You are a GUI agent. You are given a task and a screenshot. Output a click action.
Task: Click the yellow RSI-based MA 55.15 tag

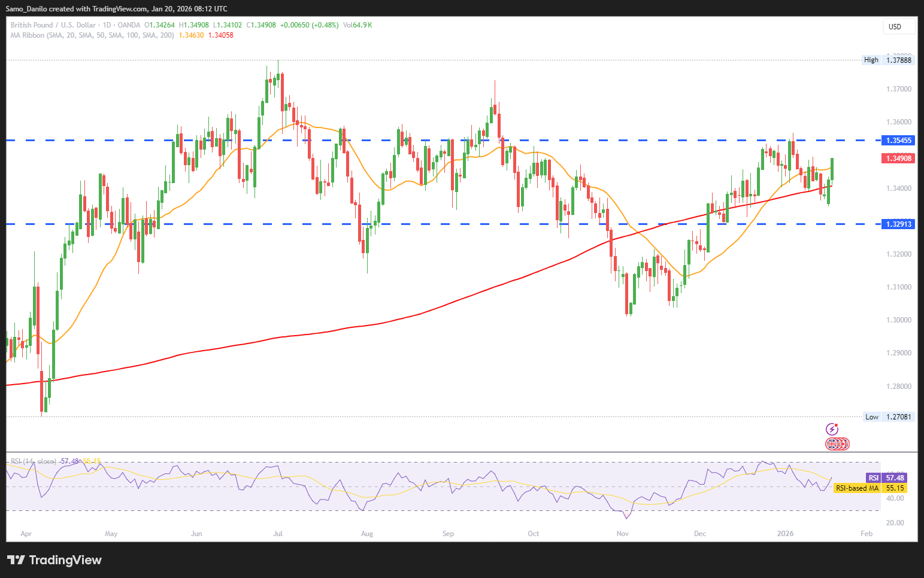870,488
